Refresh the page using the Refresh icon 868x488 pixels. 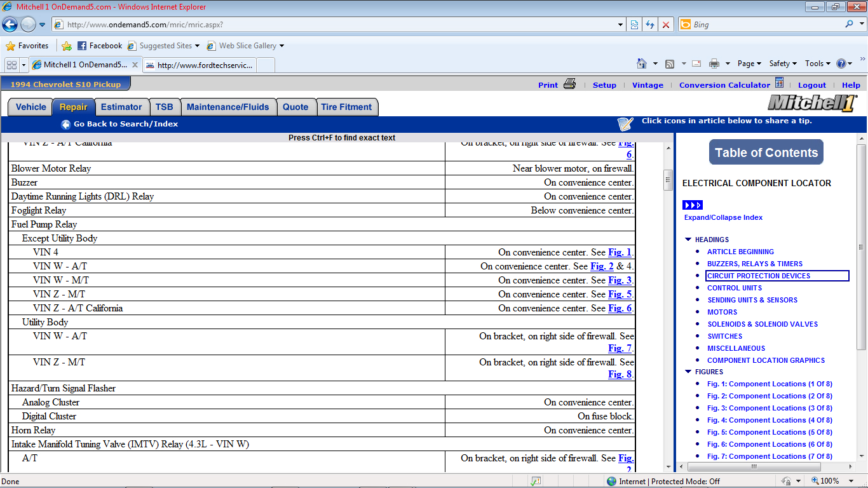tap(650, 25)
